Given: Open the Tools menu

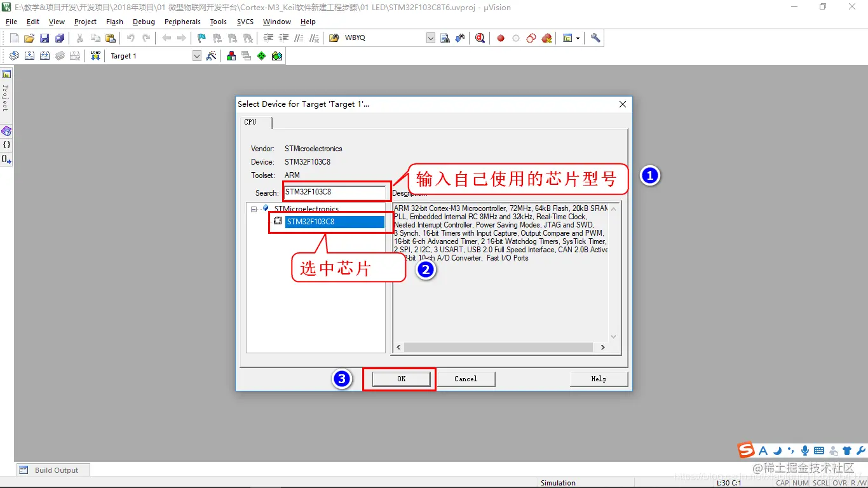Looking at the screenshot, I should tap(218, 22).
